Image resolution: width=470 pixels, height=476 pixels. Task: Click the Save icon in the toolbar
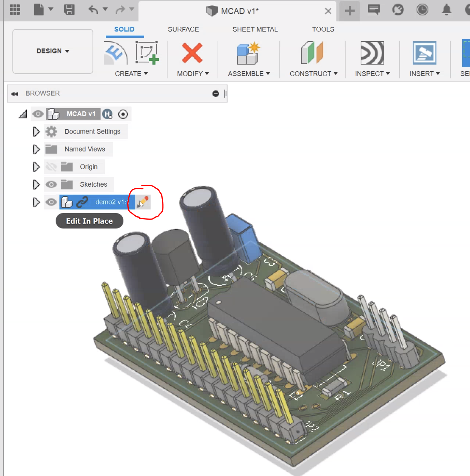(x=70, y=10)
